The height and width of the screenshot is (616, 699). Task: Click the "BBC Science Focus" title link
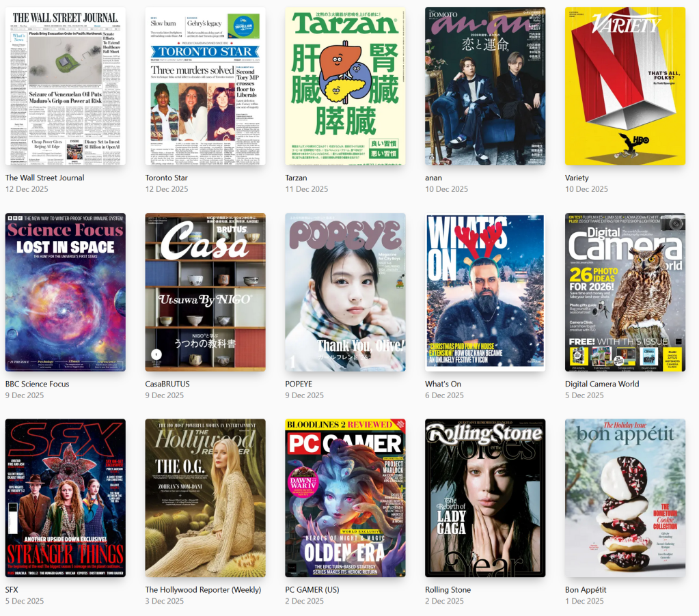[37, 384]
